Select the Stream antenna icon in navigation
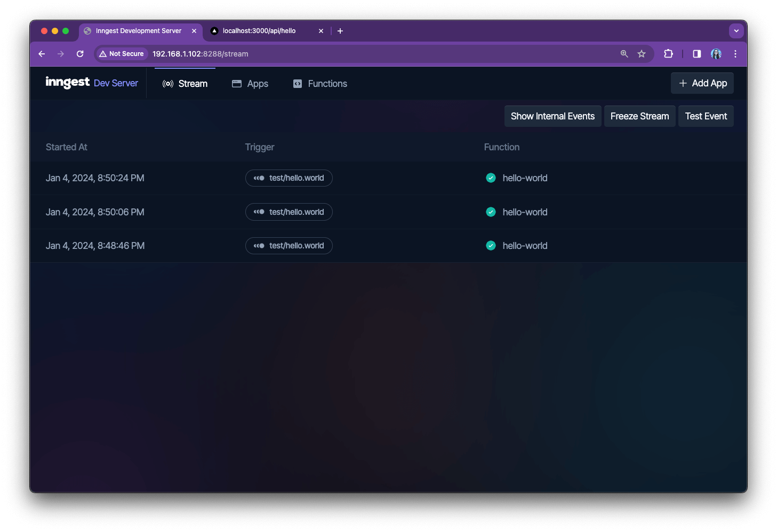Image resolution: width=777 pixels, height=532 pixels. (167, 84)
